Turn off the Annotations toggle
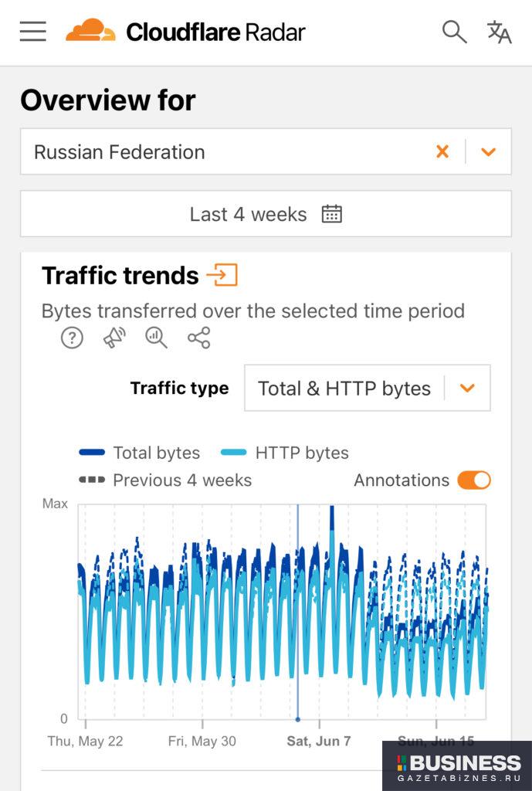This screenshot has width=532, height=791. point(473,480)
